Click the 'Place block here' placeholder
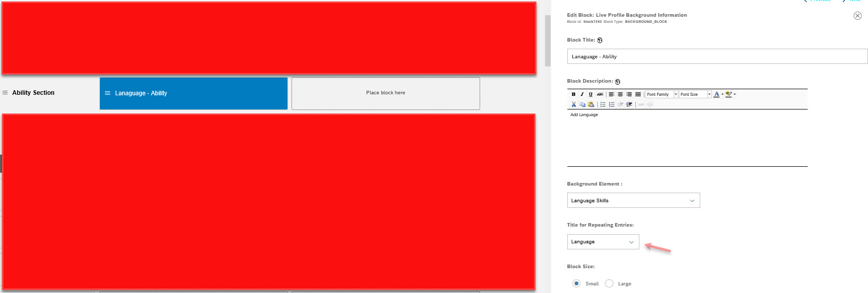The height and width of the screenshot is (293, 868). (386, 93)
